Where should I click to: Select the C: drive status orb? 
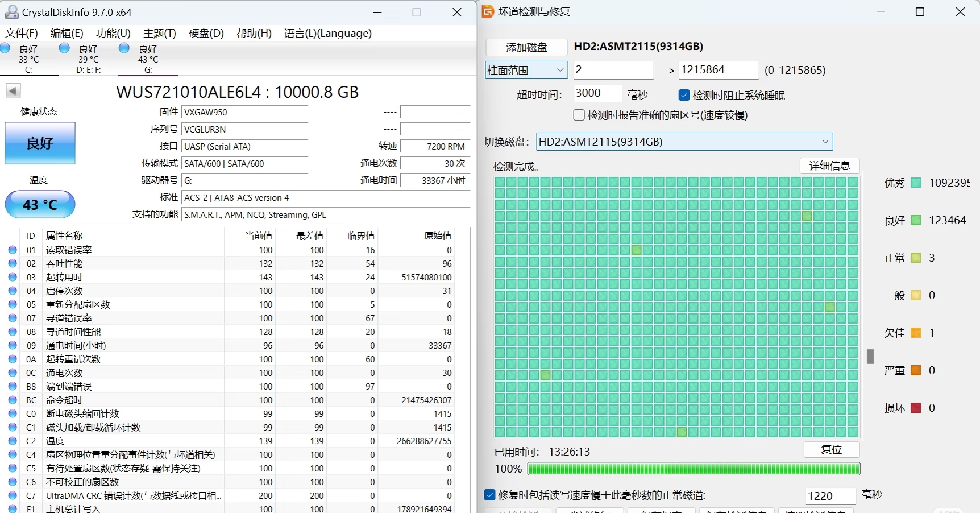(5, 48)
